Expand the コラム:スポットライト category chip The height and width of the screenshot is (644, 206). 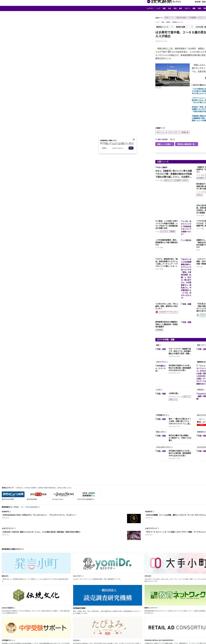tap(164, 447)
